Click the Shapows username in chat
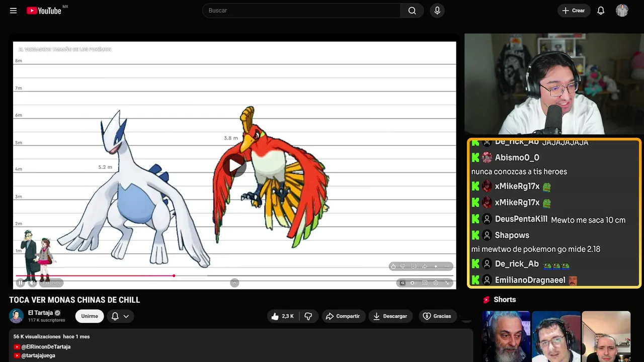The width and height of the screenshot is (644, 362). (512, 235)
